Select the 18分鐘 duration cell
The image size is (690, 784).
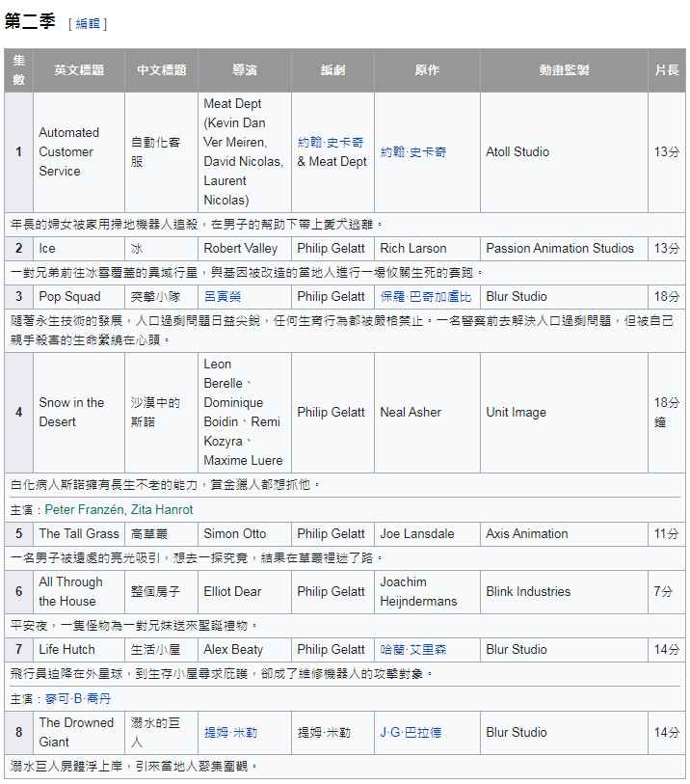(x=667, y=413)
